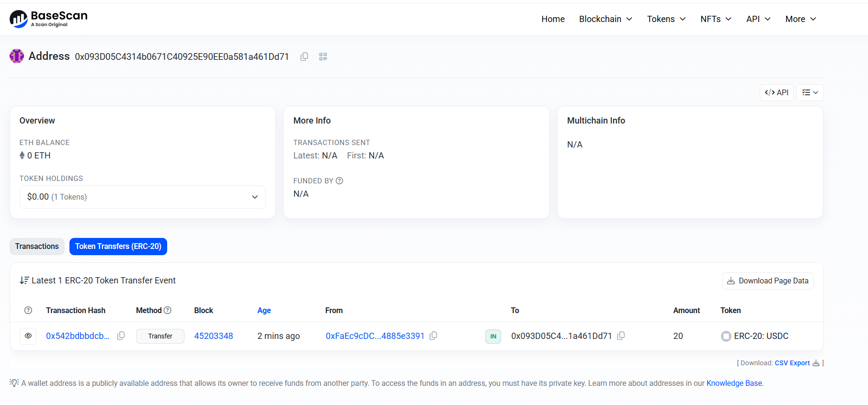The image size is (868, 405).
Task: Show the address QR code
Action: [x=323, y=56]
